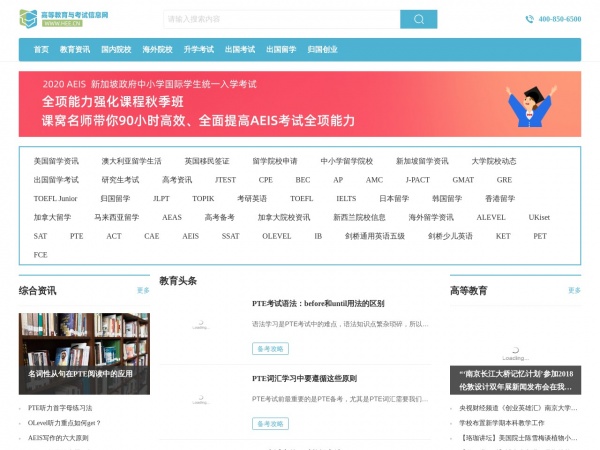Open article PTE考试语法:before和until用法的区别

[x=318, y=303]
